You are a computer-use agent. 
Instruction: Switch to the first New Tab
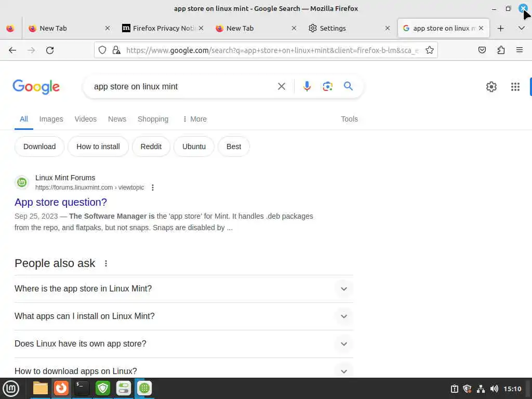tap(64, 28)
